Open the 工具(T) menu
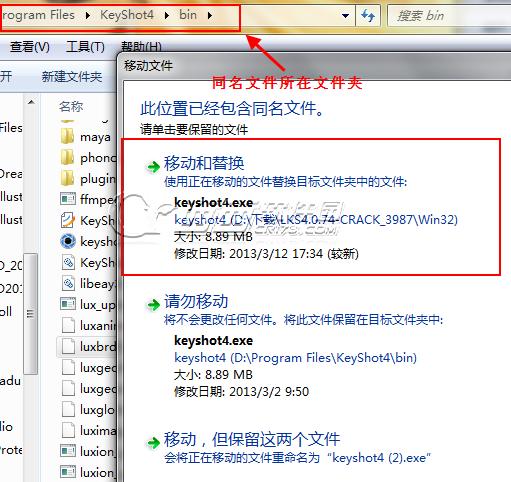This screenshot has height=482, width=511. 85,47
